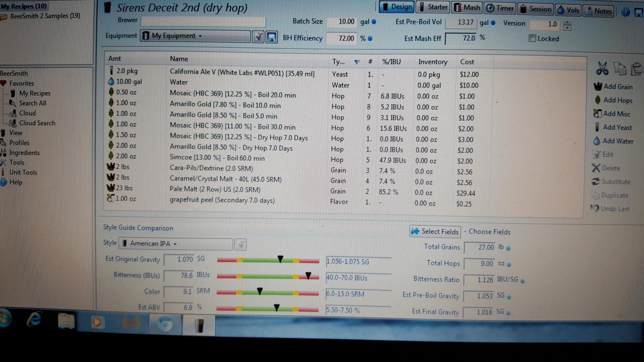The image size is (644, 362).
Task: Click blue dot next to BH Efficiency
Action: pos(370,39)
